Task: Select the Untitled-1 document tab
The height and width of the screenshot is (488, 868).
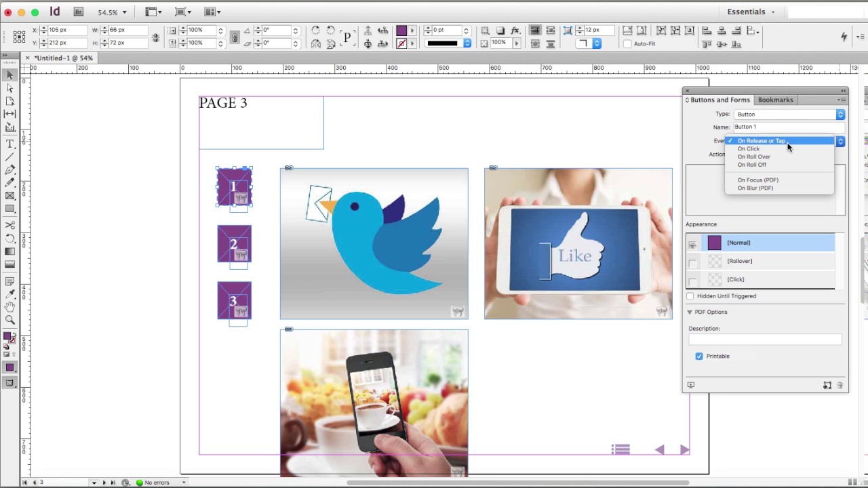Action: pyautogui.click(x=62, y=58)
